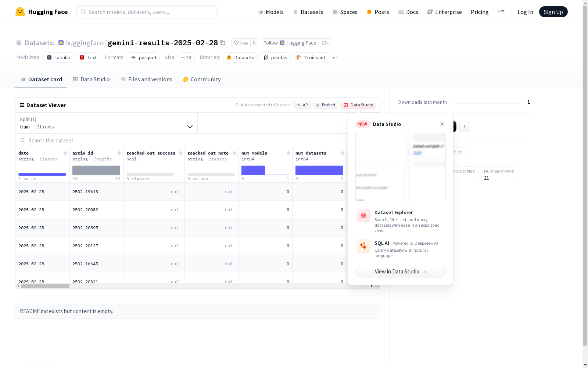Click the size < 1K tag
Image resolution: width=588 pixels, height=368 pixels.
coord(187,57)
